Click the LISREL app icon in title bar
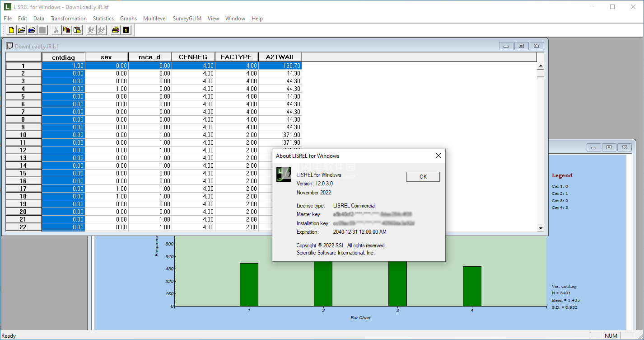Image resolution: width=644 pixels, height=340 pixels. pos(7,7)
